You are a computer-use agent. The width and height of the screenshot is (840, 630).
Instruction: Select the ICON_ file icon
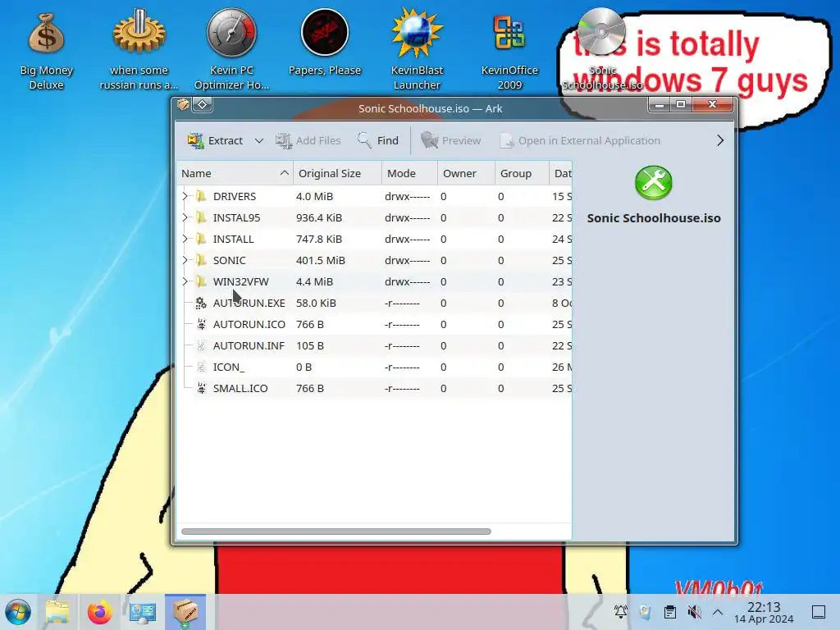[x=201, y=367]
